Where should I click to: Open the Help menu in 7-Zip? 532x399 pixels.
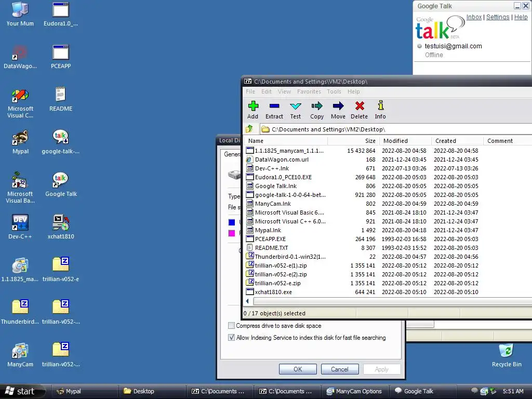pyautogui.click(x=353, y=91)
